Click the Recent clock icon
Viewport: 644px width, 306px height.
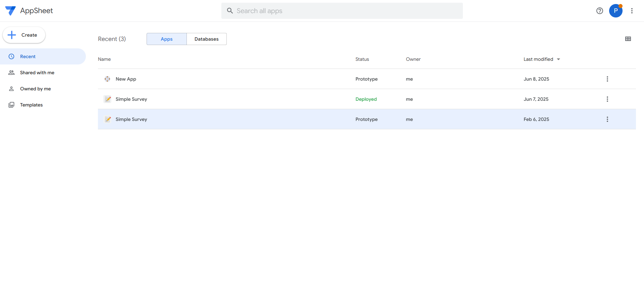[11, 56]
